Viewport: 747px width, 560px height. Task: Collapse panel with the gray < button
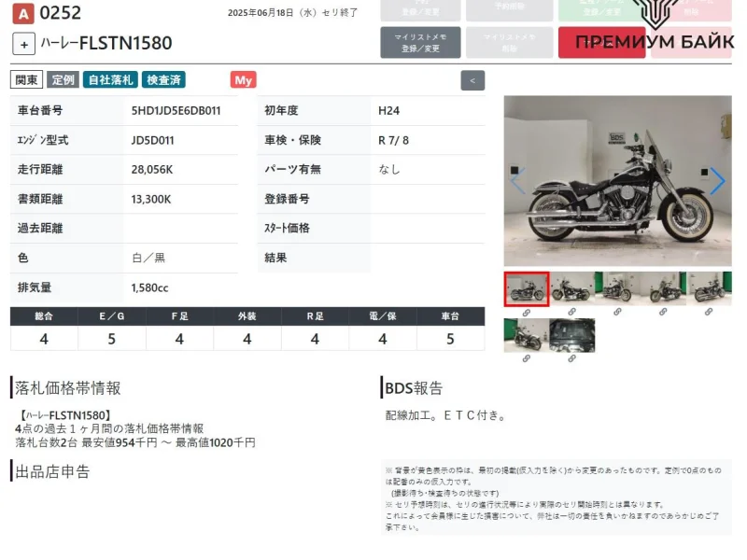tap(473, 80)
